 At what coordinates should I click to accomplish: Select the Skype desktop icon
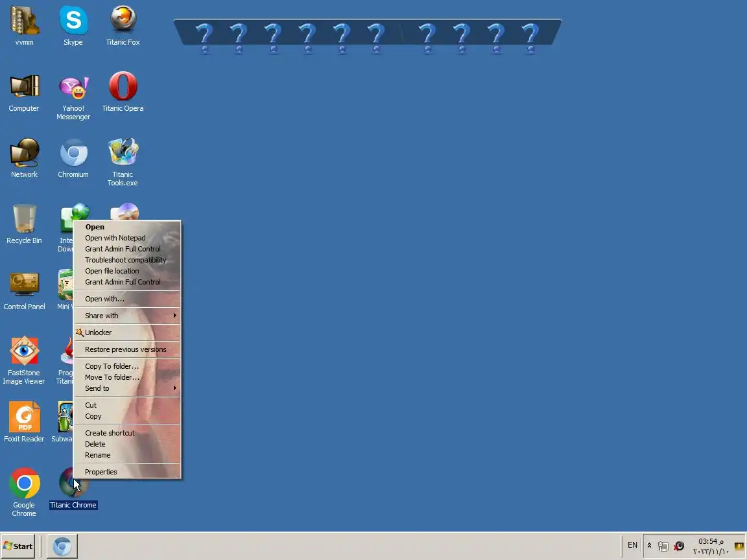click(73, 26)
